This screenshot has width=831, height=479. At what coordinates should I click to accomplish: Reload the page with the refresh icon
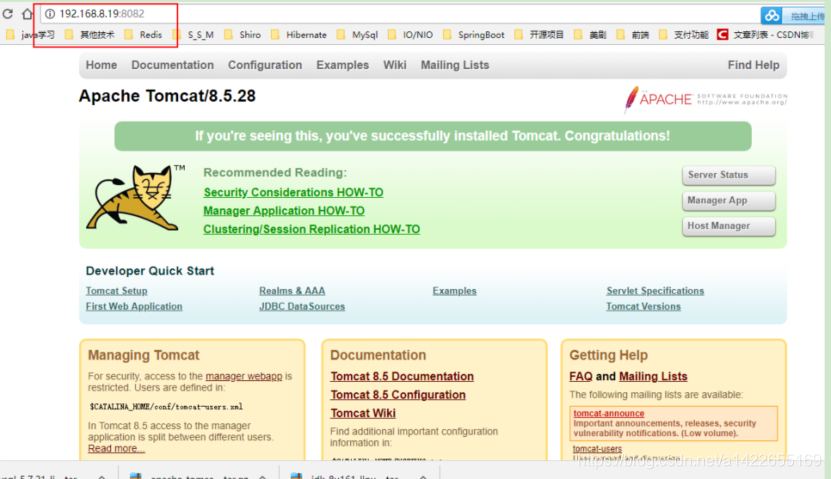(x=7, y=14)
